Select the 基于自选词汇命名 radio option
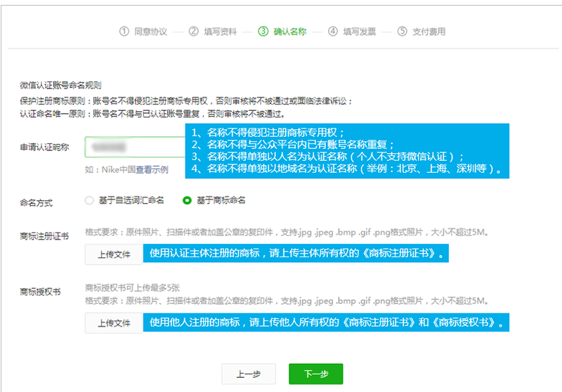The image size is (562, 392). point(89,200)
